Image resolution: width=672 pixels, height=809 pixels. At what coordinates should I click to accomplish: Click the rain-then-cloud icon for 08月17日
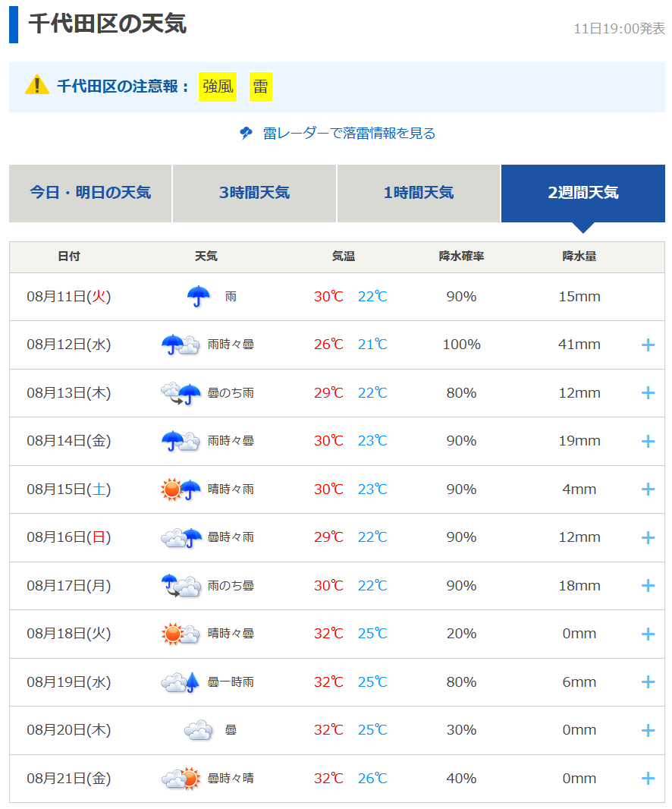[x=181, y=586]
